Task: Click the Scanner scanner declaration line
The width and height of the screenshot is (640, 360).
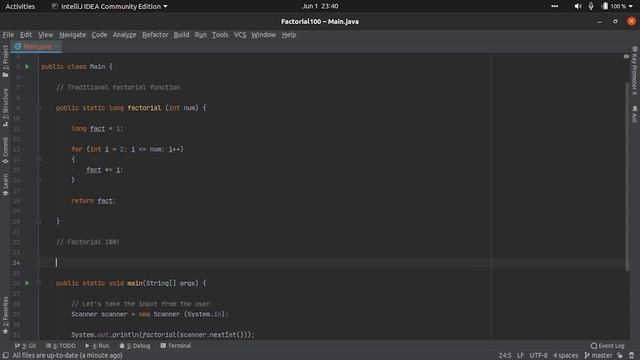Action: pyautogui.click(x=150, y=314)
